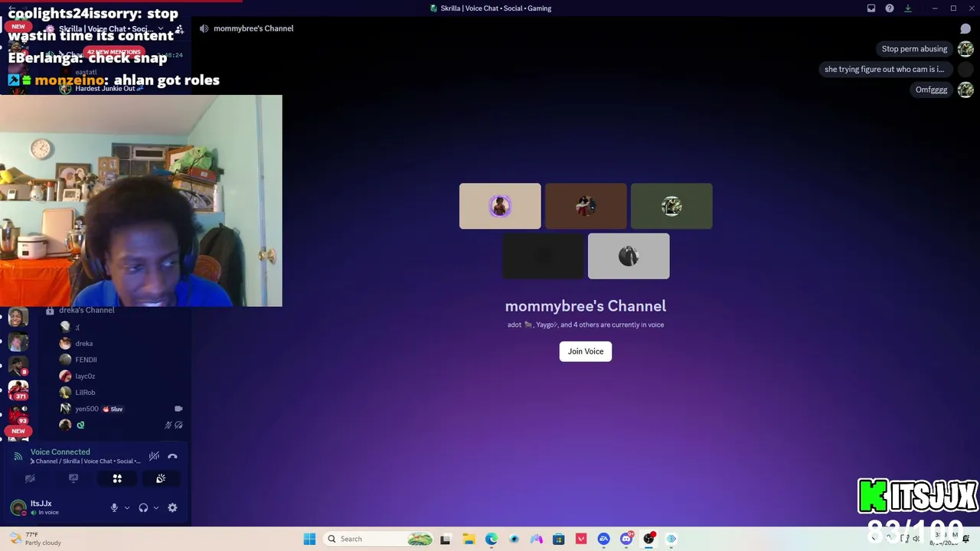This screenshot has width=980, height=551.
Task: Click the 'Stop perm abusing' chat message
Action: (914, 49)
